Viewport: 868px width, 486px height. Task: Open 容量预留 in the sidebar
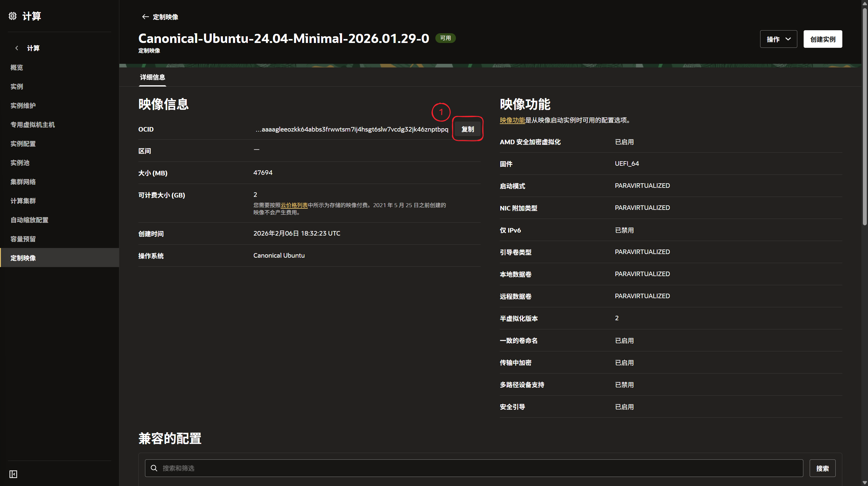tap(23, 239)
